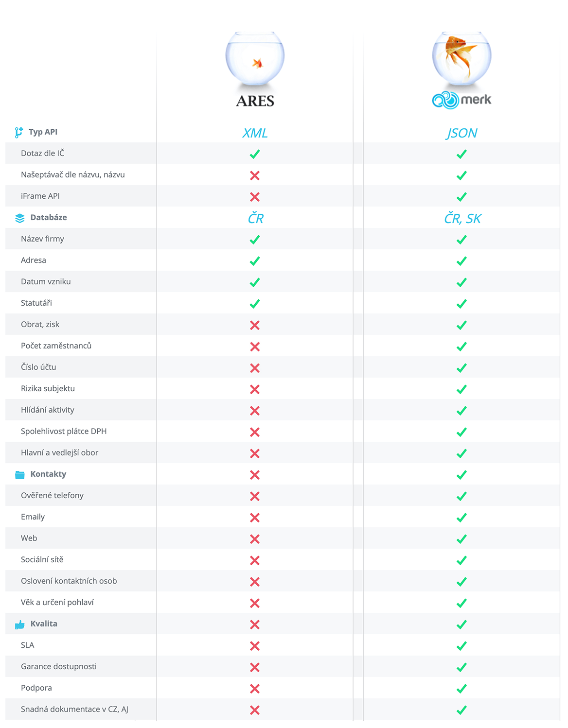568x728 pixels.
Task: Click merk check mark for Web row
Action: click(461, 539)
